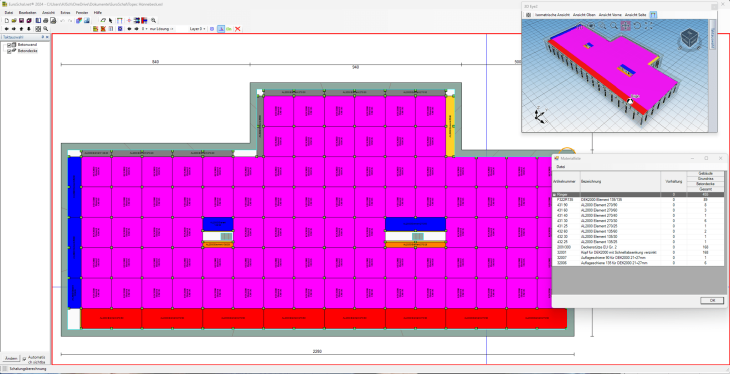Click the red X delete icon in toolbar
The width and height of the screenshot is (730, 374).
tap(237, 29)
